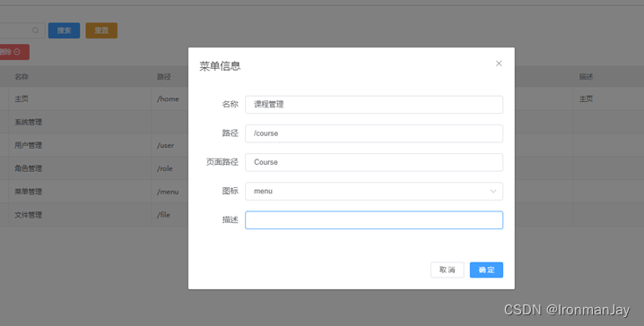
Task: Open the 图标 dropdown arrow
Action: point(492,191)
